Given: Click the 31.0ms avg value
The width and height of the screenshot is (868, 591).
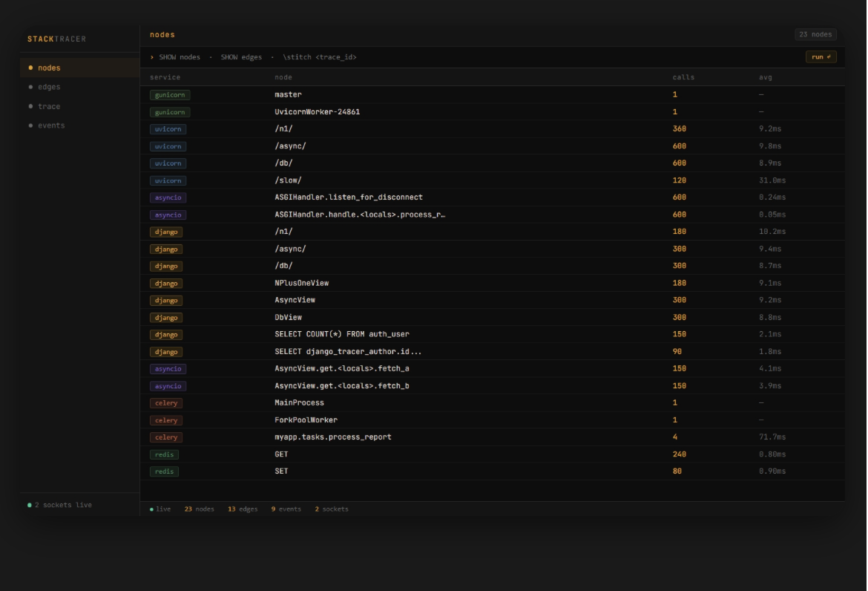Looking at the screenshot, I should [772, 180].
